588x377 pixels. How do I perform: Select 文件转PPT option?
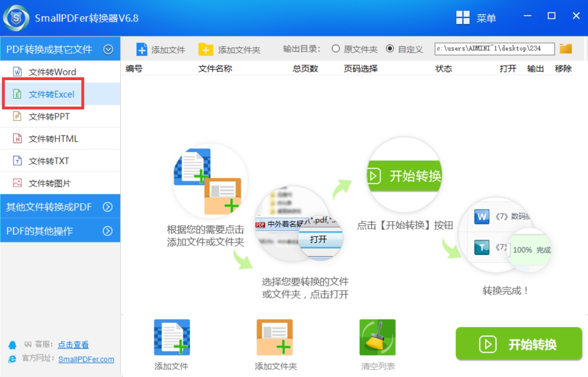[60, 116]
